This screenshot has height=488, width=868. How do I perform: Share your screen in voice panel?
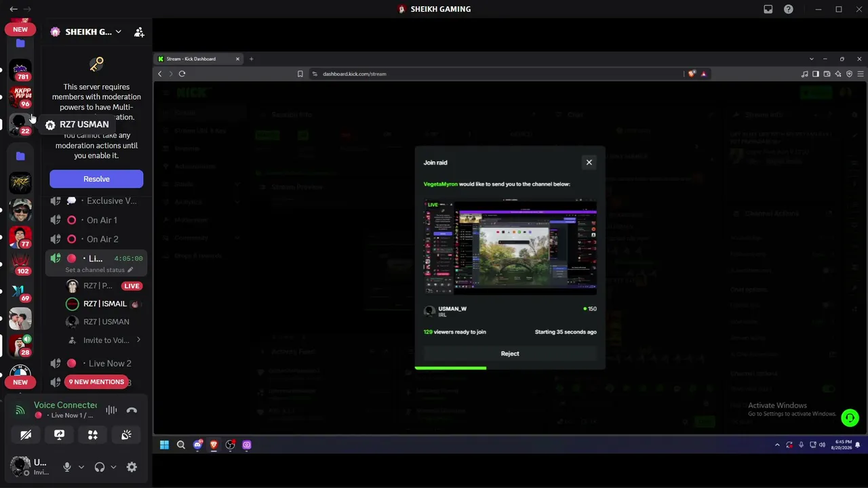pos(59,435)
